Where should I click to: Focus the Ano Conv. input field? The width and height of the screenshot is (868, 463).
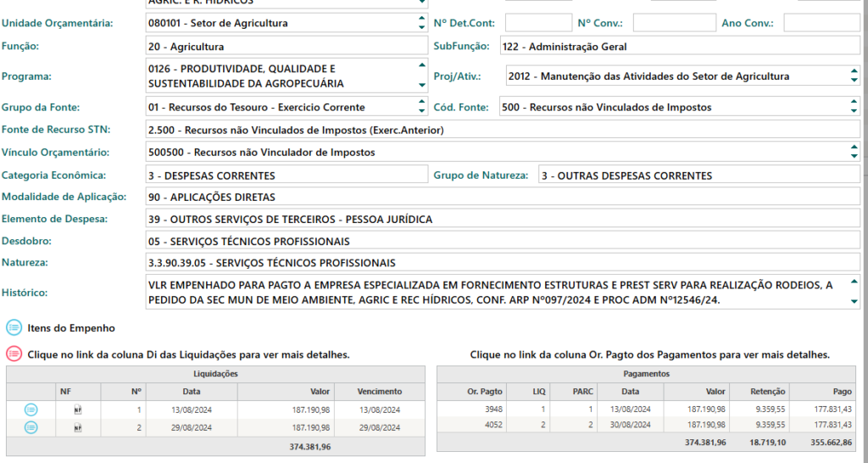coord(821,23)
